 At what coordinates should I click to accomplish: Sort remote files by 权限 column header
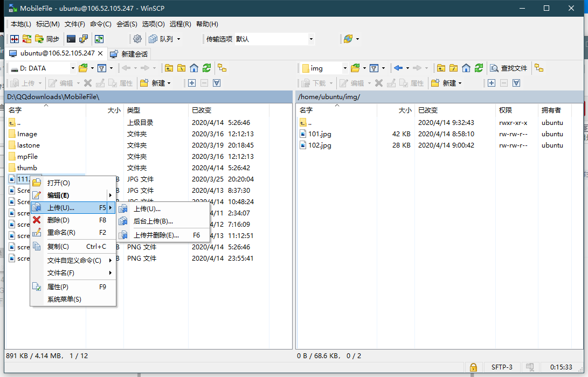(x=516, y=110)
